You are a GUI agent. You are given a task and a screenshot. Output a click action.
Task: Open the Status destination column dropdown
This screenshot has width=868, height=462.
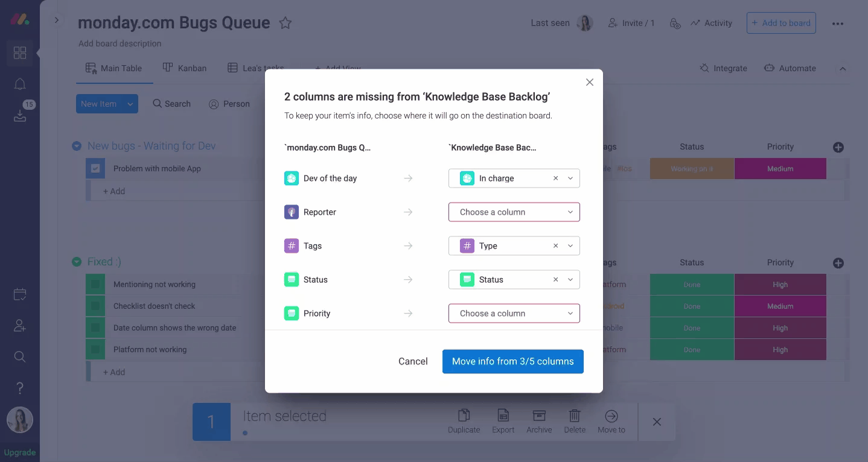[570, 280]
